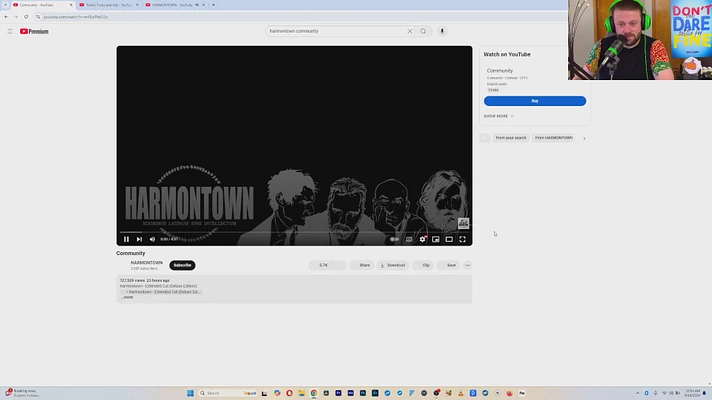Open a new browser tab
The height and width of the screenshot is (400, 712).
click(213, 5)
